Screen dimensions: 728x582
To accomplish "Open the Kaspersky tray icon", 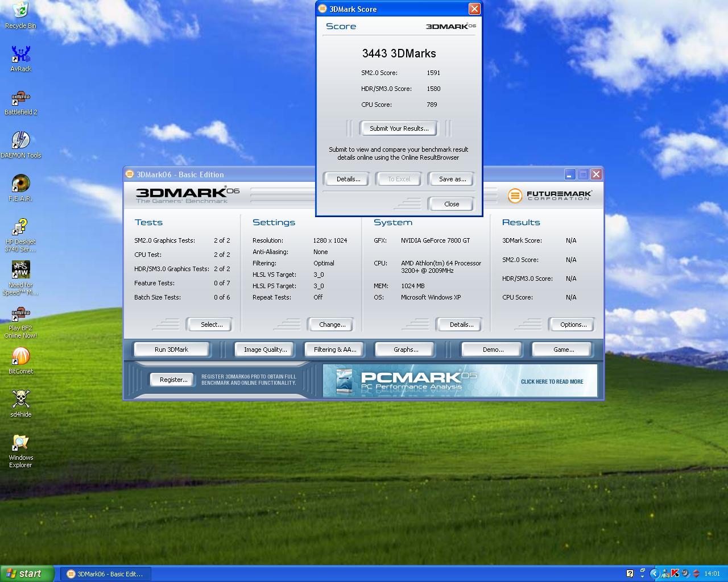I will (x=675, y=573).
